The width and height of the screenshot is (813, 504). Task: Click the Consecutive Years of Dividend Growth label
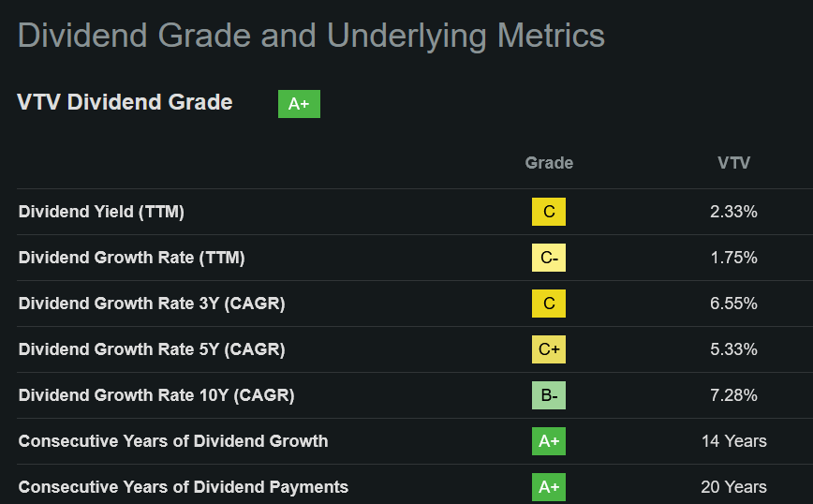[173, 441]
